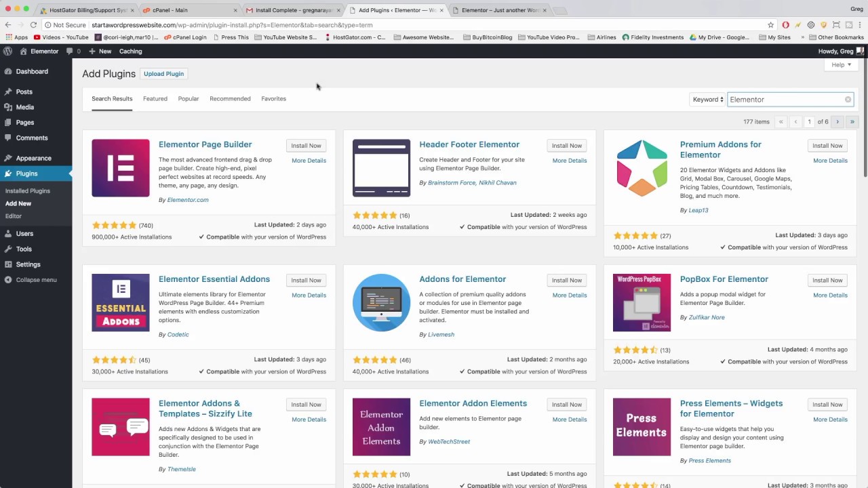
Task: Install PopBox For Elementor plugin
Action: (827, 281)
